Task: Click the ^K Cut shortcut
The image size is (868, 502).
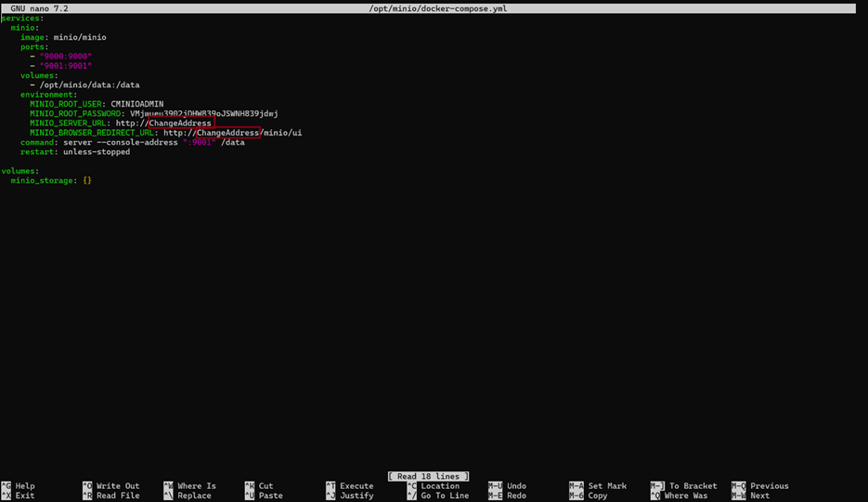Action: click(x=258, y=486)
